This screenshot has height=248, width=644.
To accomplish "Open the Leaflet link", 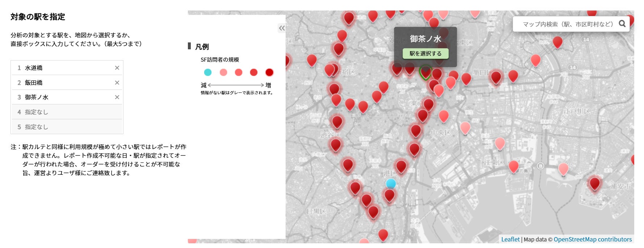I will [510, 239].
